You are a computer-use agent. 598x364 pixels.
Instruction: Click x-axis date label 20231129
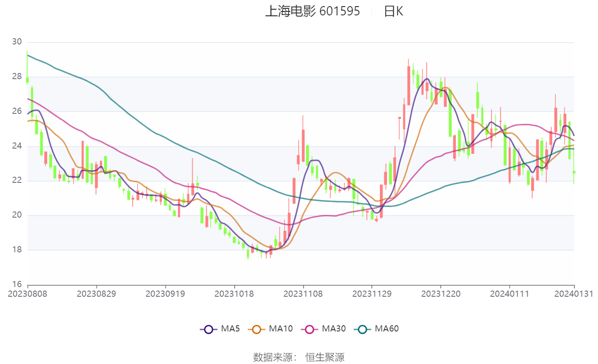pyautogui.click(x=372, y=294)
